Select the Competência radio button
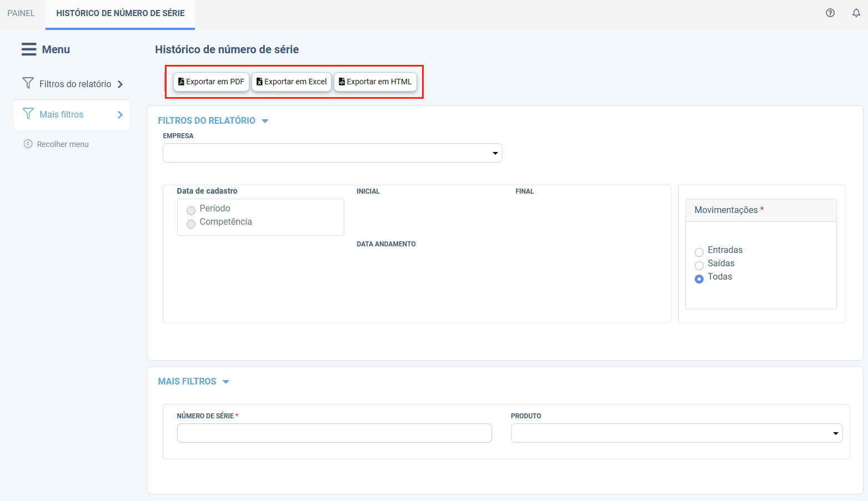The width and height of the screenshot is (868, 501). coord(191,224)
